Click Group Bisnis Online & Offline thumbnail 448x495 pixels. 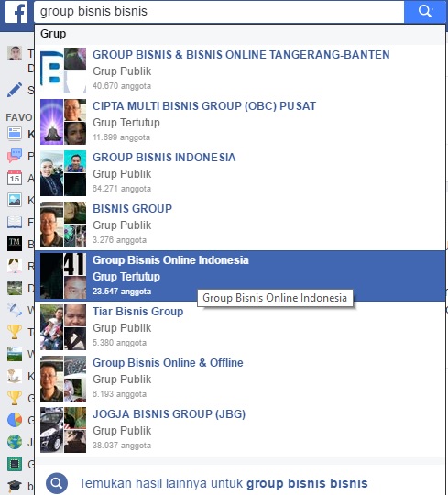pyautogui.click(x=63, y=379)
